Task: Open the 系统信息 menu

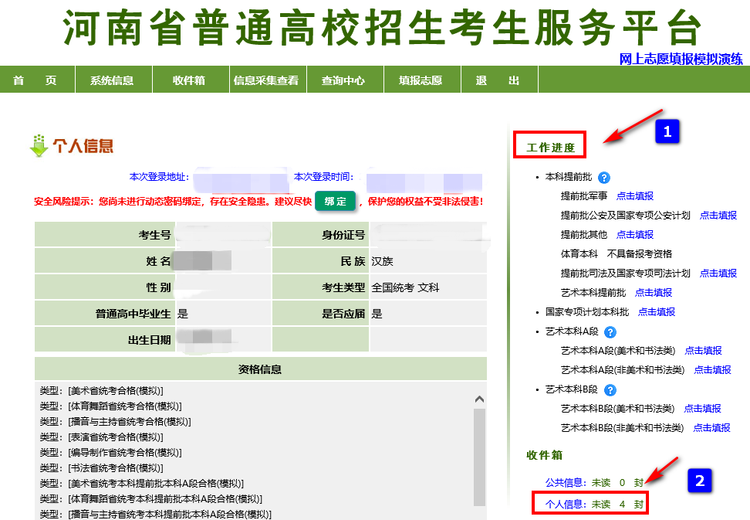Action: tap(111, 81)
